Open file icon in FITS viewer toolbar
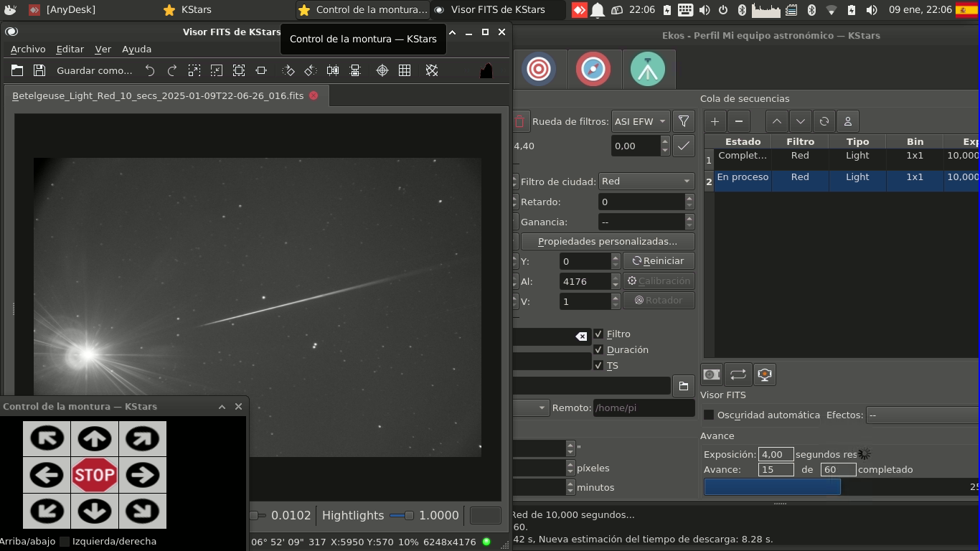The width and height of the screenshot is (980, 551). (x=17, y=70)
